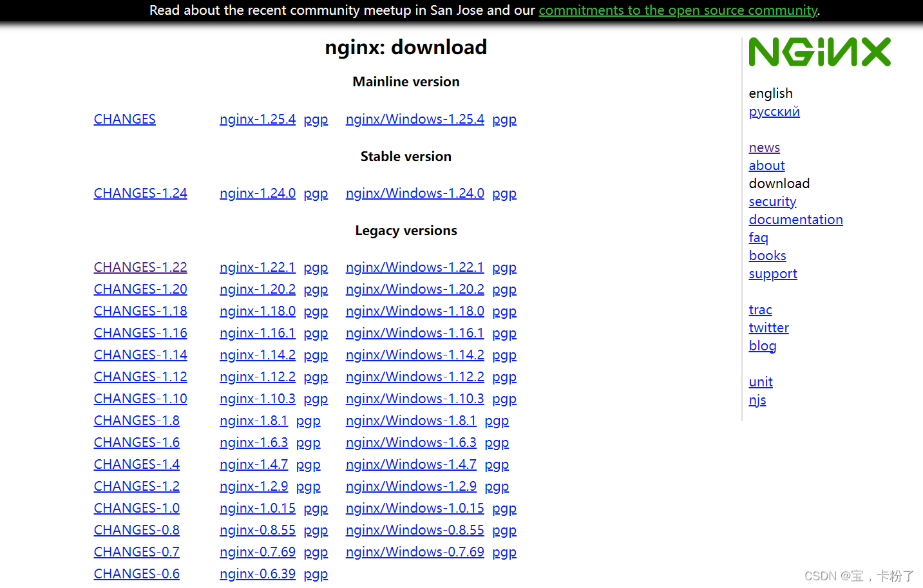Download nginx/Windows-1.20.2
The image size is (923, 588).
point(415,289)
